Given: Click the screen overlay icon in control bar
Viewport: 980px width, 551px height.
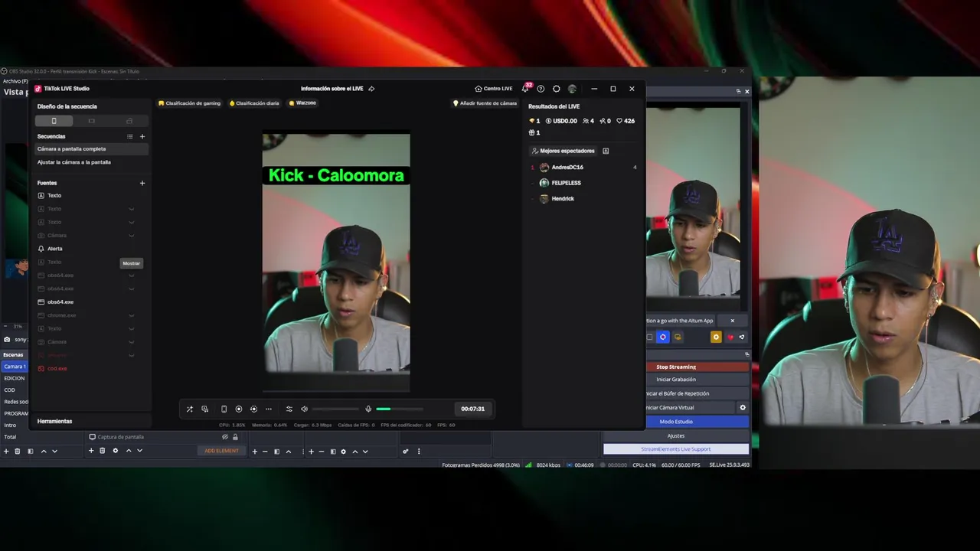Looking at the screenshot, I should [x=205, y=409].
